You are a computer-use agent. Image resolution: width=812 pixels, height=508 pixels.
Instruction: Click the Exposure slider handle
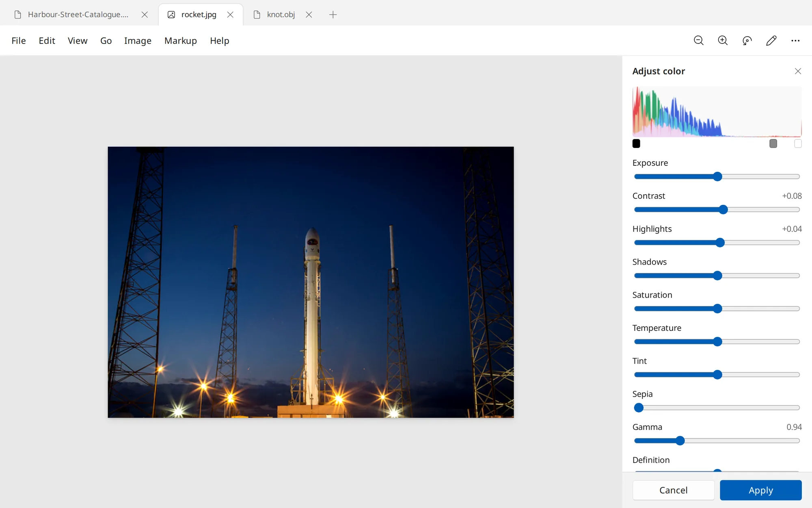717,176
